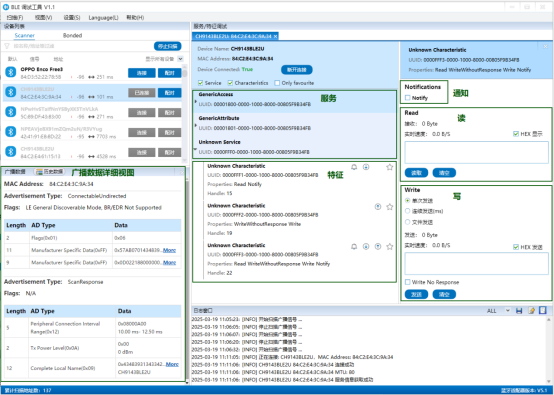
Task: Clear log window using the eraser icon
Action: tap(531, 311)
